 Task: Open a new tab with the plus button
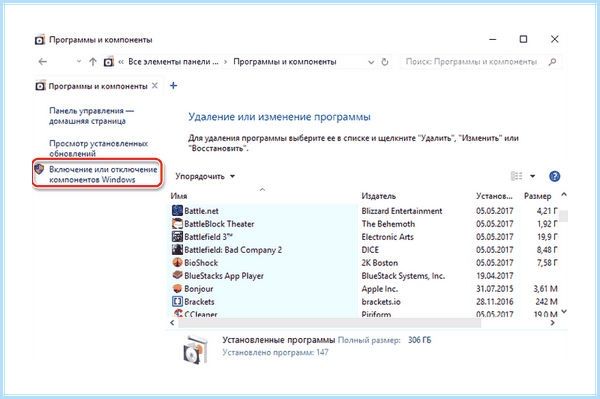(x=173, y=86)
